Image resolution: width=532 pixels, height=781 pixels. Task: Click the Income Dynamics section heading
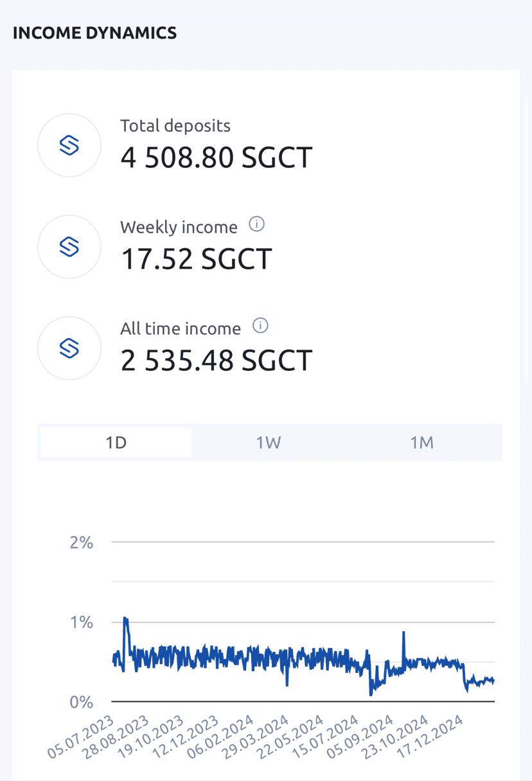tap(94, 33)
